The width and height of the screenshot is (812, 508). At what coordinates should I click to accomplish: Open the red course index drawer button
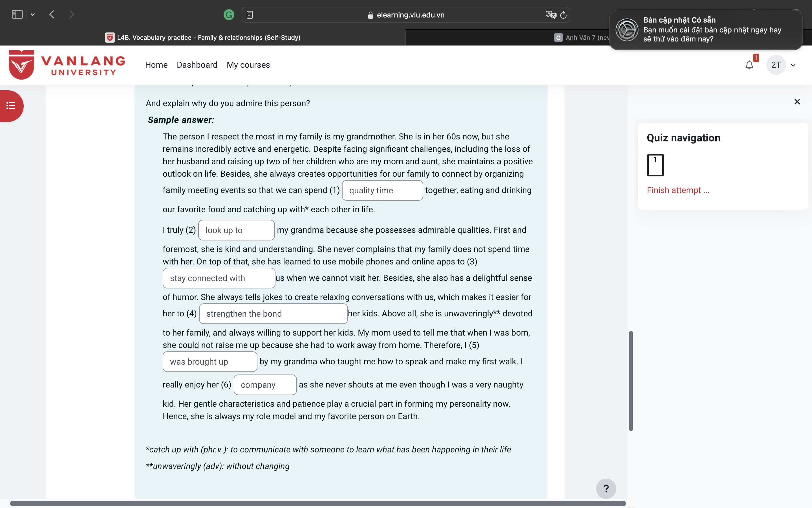pos(11,106)
